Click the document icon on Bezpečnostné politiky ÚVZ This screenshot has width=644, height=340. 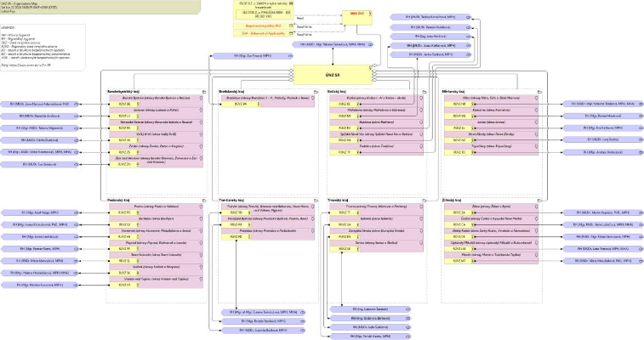(291, 25)
